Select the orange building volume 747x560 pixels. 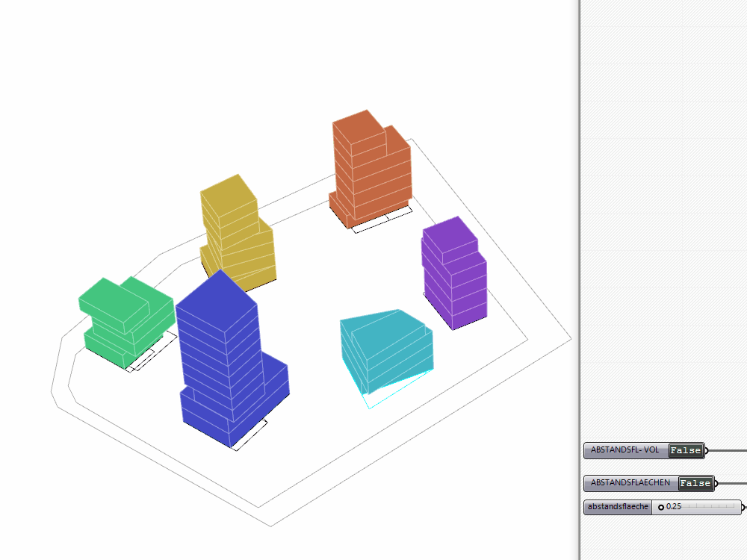(x=371, y=168)
